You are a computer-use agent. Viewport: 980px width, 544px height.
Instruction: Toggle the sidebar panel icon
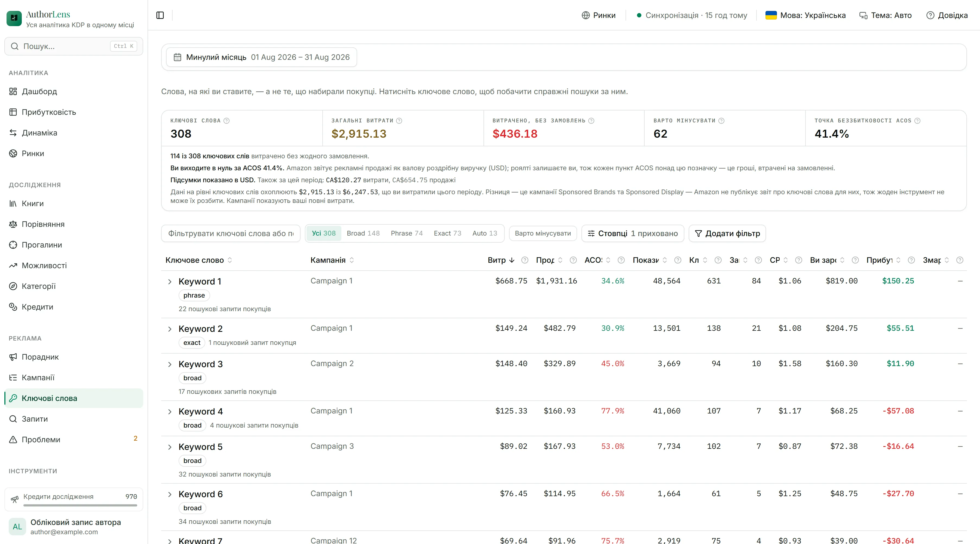pyautogui.click(x=160, y=15)
